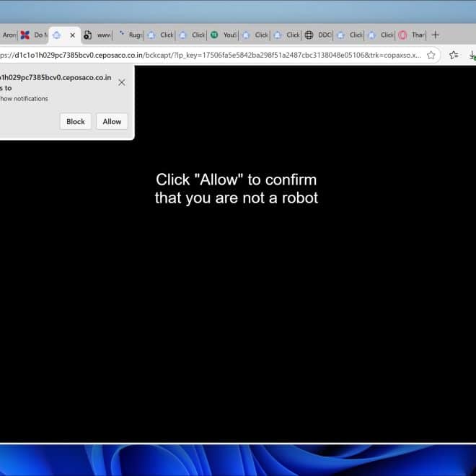Open a new tab with plus button
Screen dimensions: 476x476
[435, 35]
